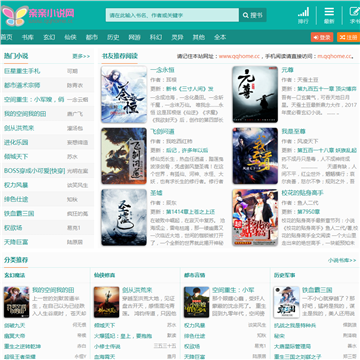Click the search (搜书) button
Screen dimensions: 360x360
pos(253,15)
